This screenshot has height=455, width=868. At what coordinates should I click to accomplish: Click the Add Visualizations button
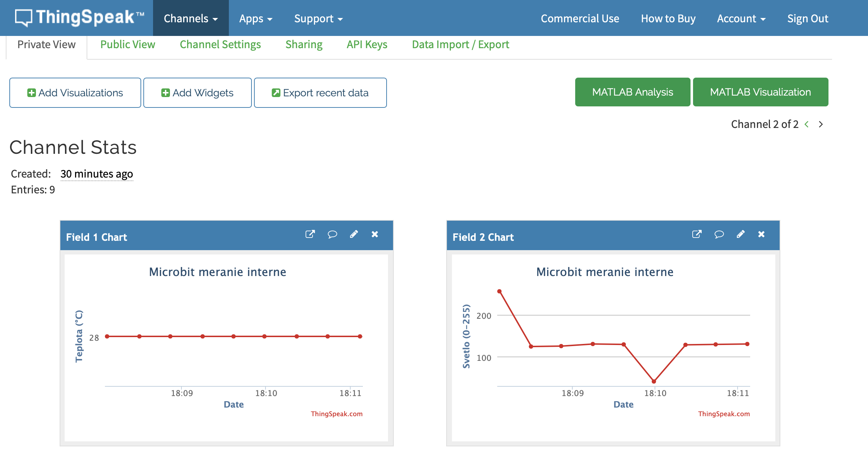pyautogui.click(x=75, y=93)
